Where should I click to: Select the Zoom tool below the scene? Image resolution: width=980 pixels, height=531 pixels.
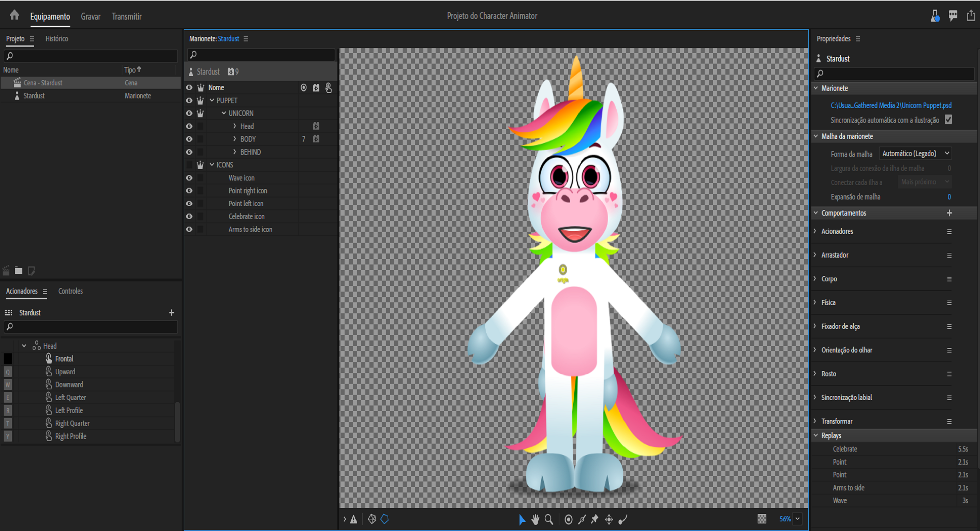click(549, 519)
